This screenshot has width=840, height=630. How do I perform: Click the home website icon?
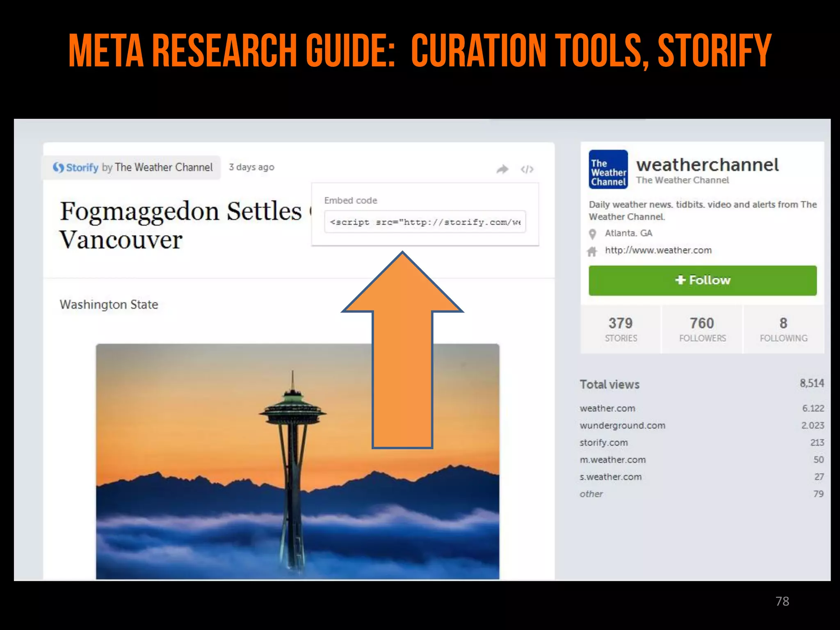coord(592,251)
